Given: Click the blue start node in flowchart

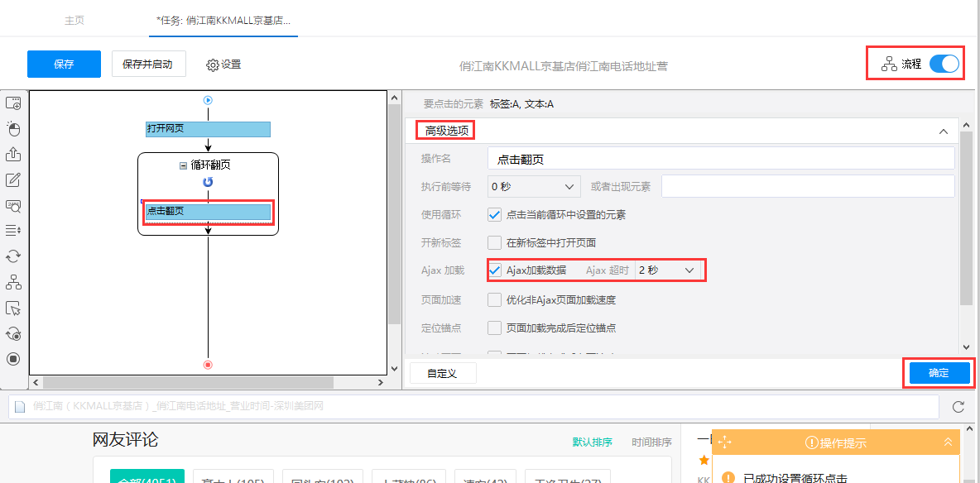Looking at the screenshot, I should [x=208, y=100].
